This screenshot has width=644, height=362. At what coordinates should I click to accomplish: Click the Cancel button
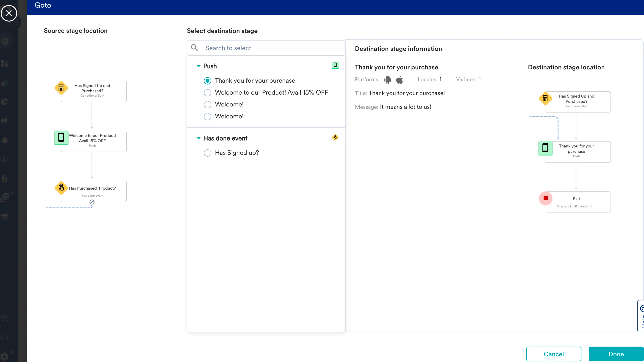[554, 354]
